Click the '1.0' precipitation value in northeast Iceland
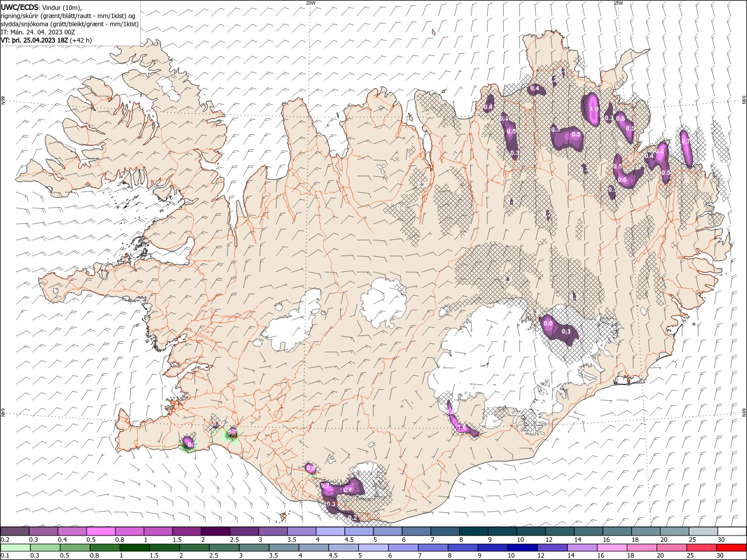 tap(594, 109)
